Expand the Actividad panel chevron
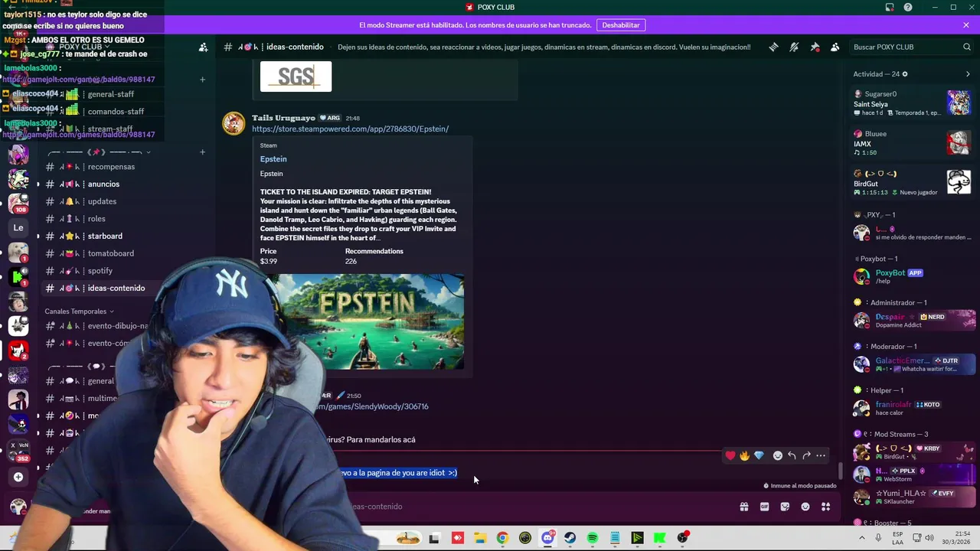The image size is (980, 551). click(x=968, y=74)
